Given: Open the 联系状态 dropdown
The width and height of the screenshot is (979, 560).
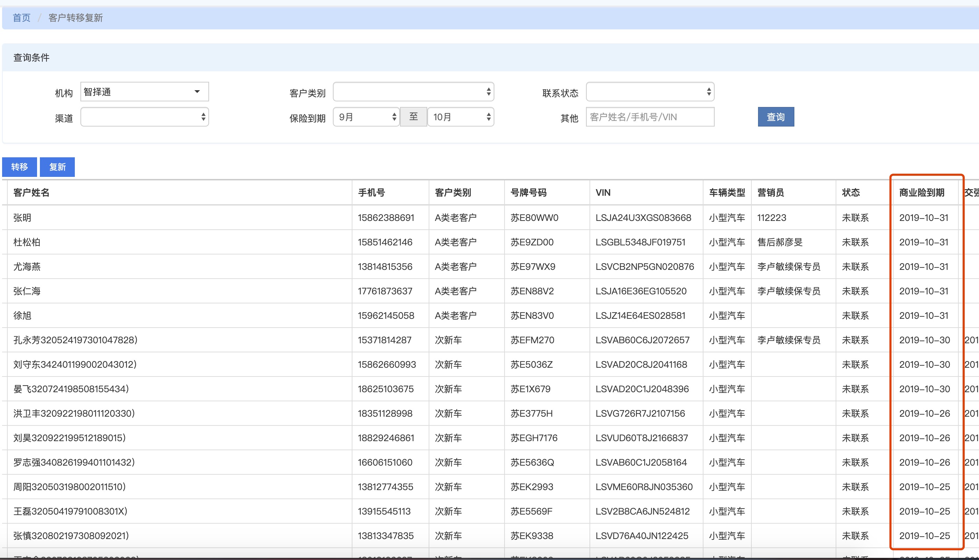Looking at the screenshot, I should click(x=650, y=92).
